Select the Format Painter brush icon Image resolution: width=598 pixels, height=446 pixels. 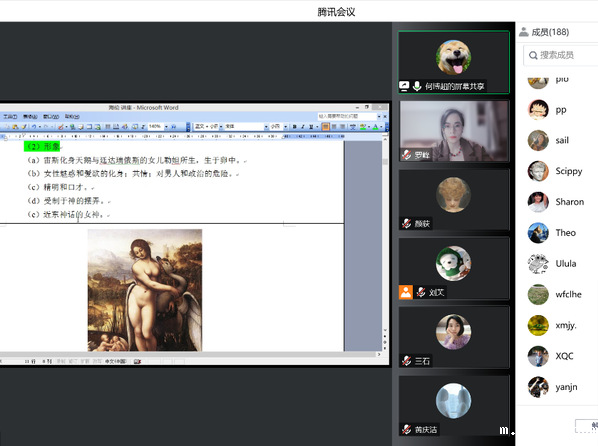24,127
